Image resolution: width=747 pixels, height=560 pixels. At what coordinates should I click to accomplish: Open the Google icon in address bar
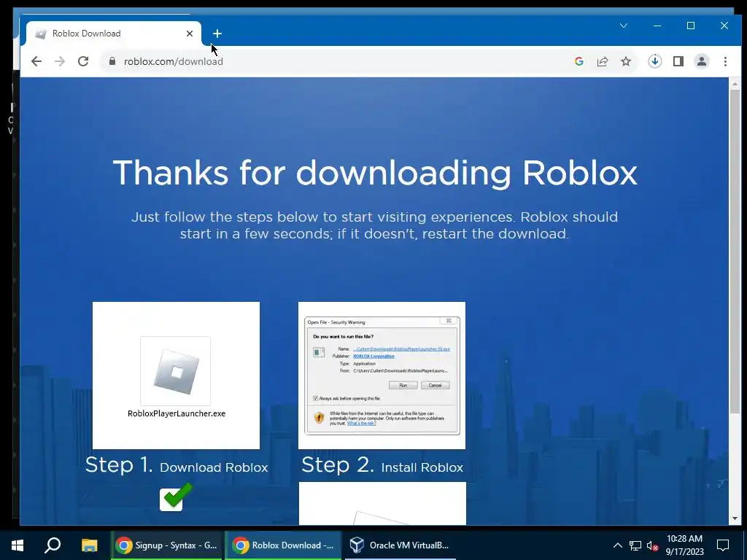[x=579, y=61]
